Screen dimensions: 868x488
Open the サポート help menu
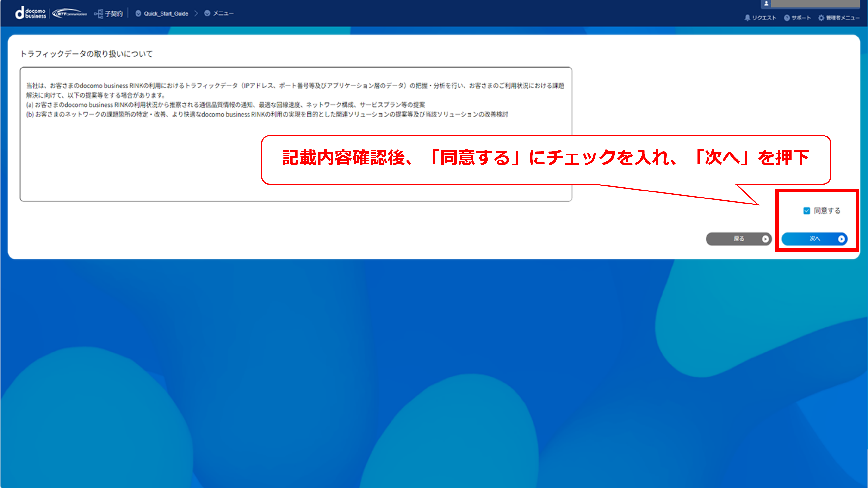[x=797, y=18]
